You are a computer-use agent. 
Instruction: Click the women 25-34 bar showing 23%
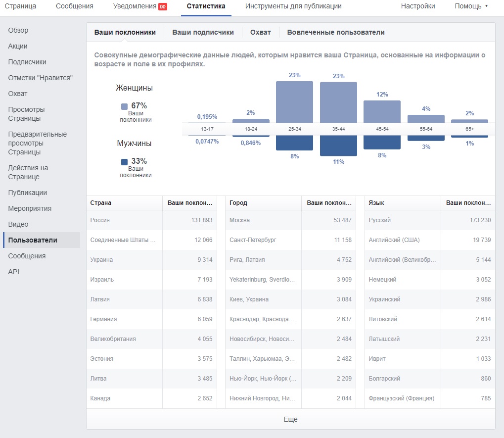[294, 102]
